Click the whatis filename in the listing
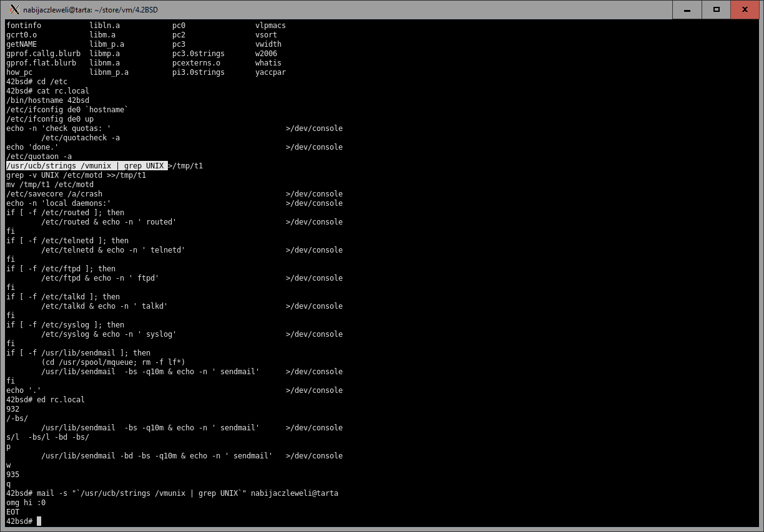This screenshot has width=764, height=532. (x=268, y=63)
